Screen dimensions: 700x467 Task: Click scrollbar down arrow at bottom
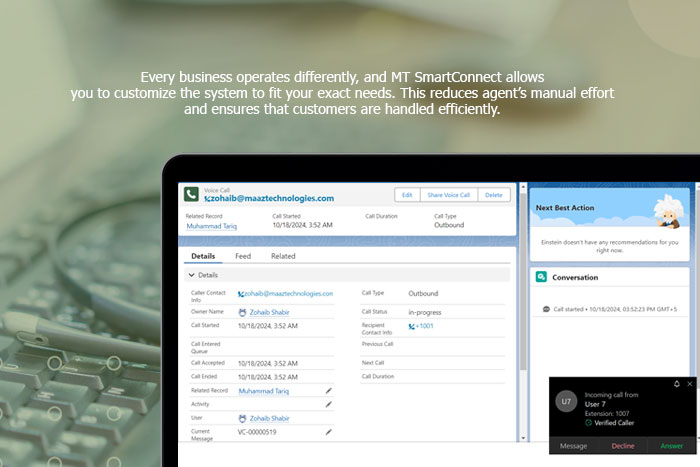(523, 438)
